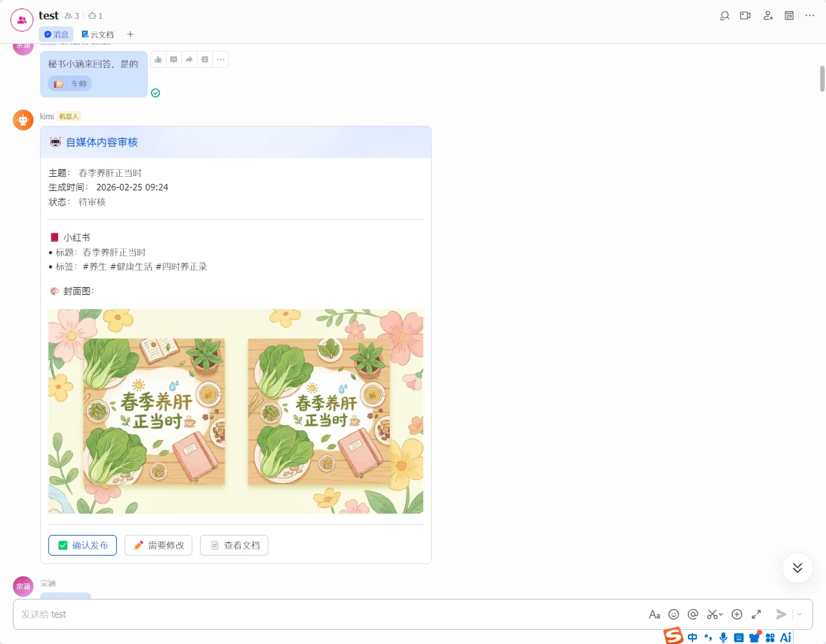Show the group bot count

click(96, 15)
